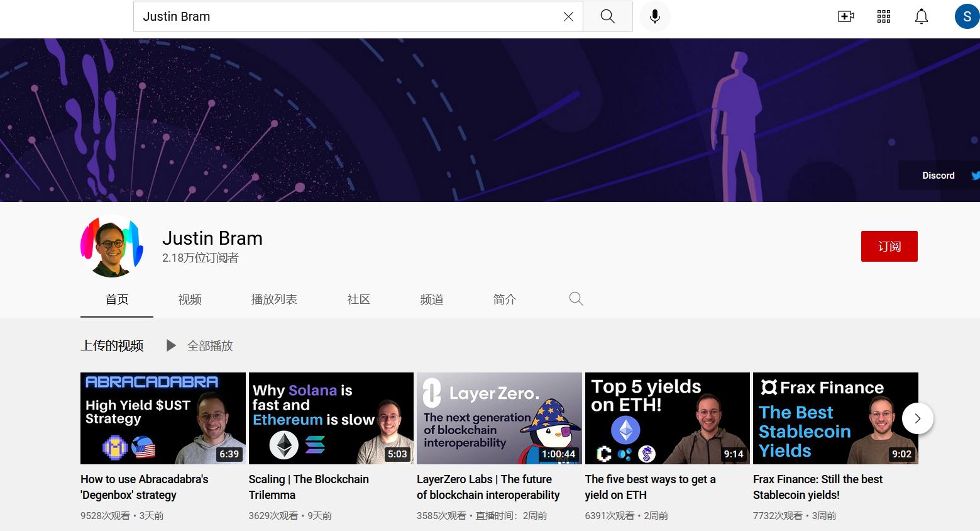Open the notifications bell
This screenshot has height=531, width=980.
pos(922,16)
